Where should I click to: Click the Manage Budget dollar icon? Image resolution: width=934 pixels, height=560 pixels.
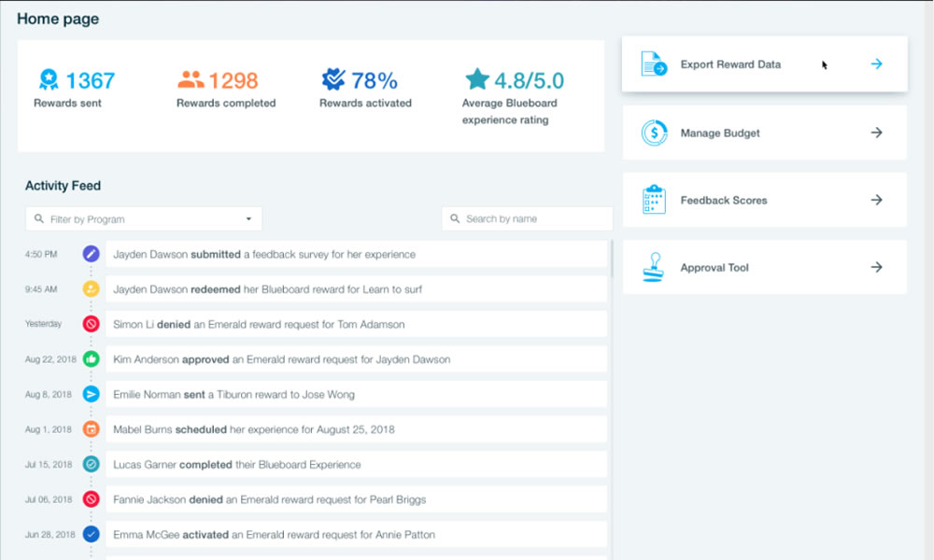pos(654,133)
